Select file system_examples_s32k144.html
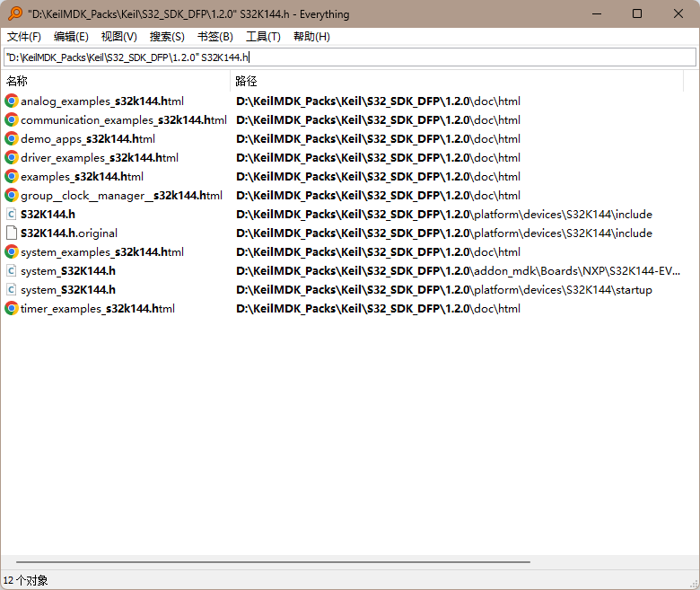The width and height of the screenshot is (700, 590). pyautogui.click(x=102, y=252)
